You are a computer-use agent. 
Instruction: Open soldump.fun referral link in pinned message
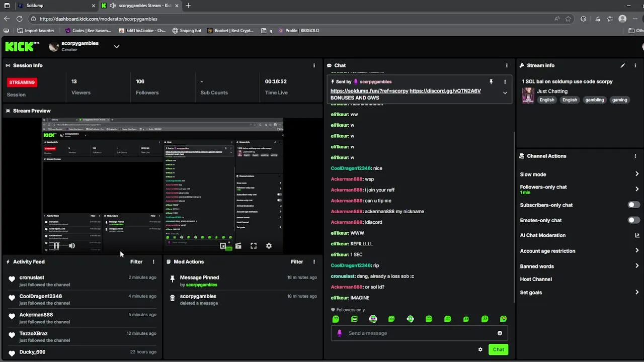(x=369, y=91)
